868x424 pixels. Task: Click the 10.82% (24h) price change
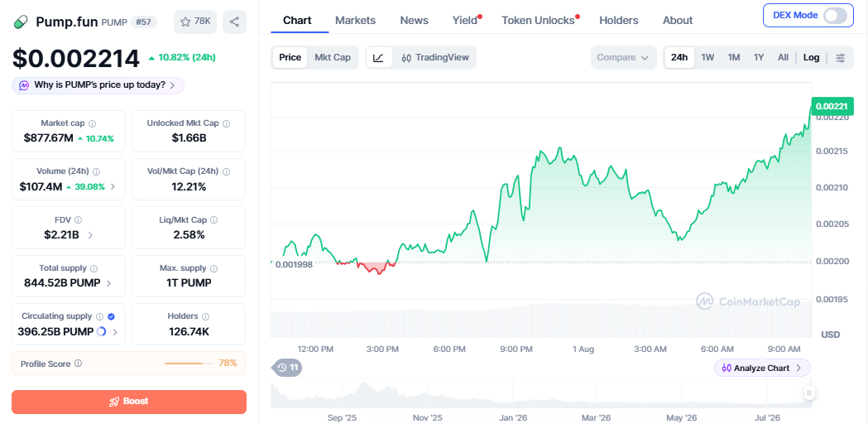coord(182,57)
